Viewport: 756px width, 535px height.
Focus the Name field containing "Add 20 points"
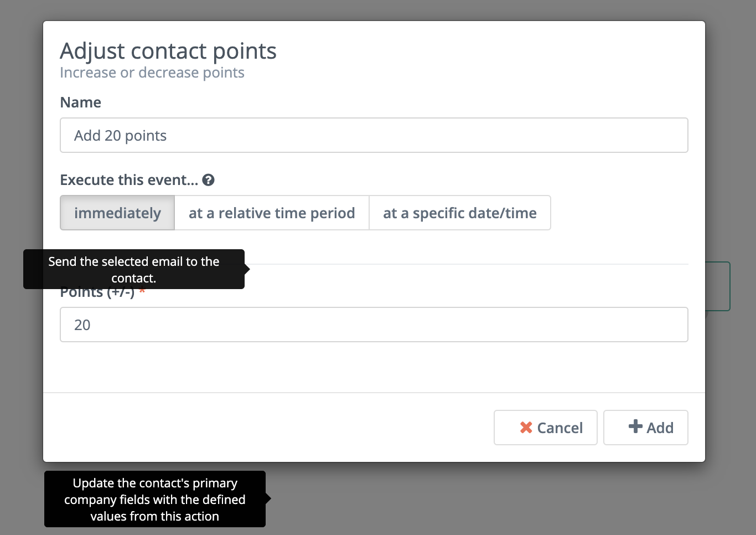coord(374,135)
